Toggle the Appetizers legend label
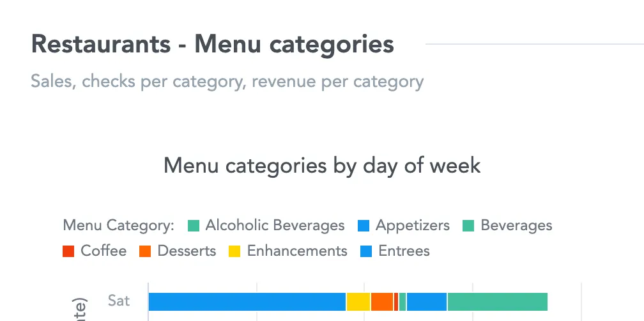This screenshot has width=644, height=321. 412,226
